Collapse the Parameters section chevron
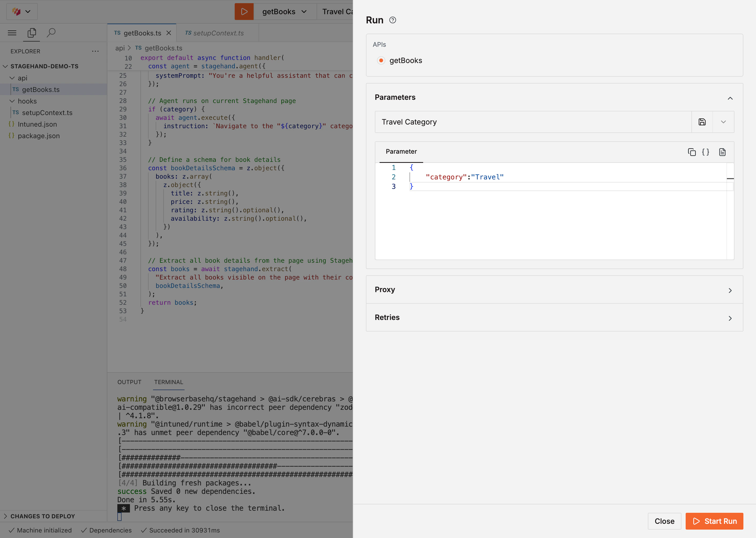 (x=730, y=98)
